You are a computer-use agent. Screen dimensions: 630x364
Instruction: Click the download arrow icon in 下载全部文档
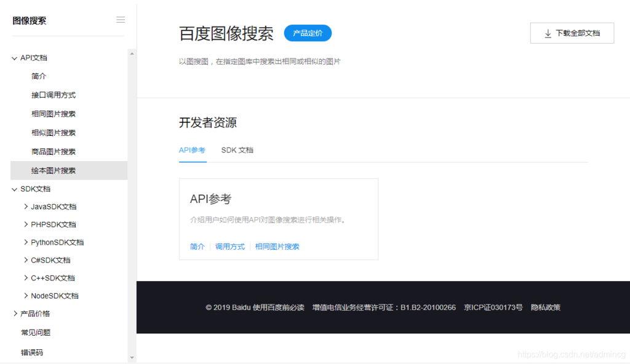[548, 33]
